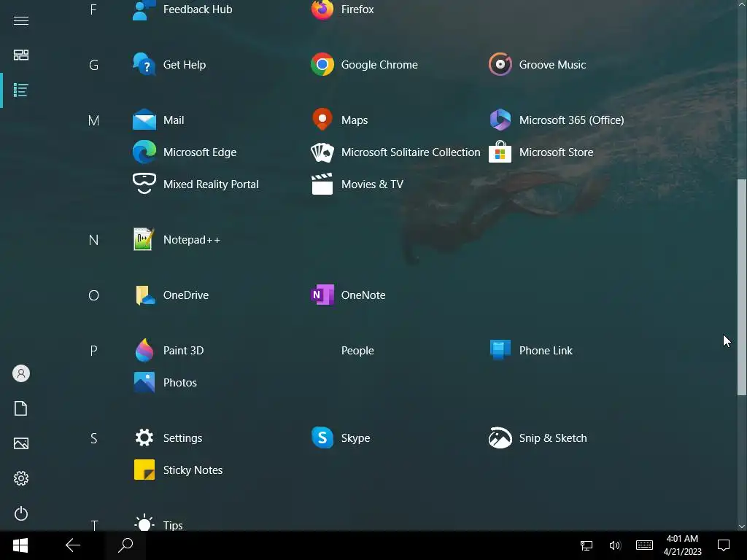Open Groove Music icon

point(500,64)
